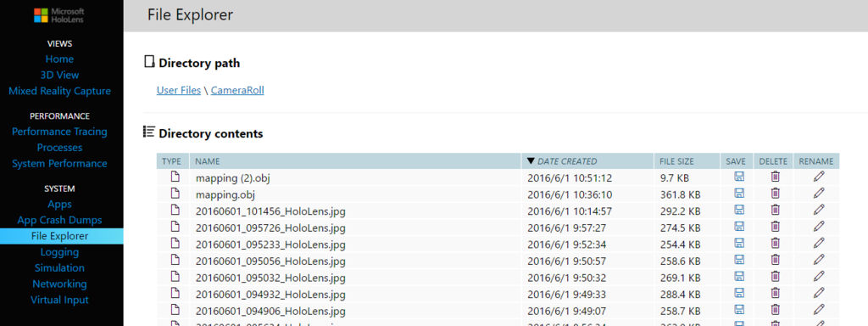Delete 20160601_095726_HoloLens.jpg

pyautogui.click(x=775, y=227)
